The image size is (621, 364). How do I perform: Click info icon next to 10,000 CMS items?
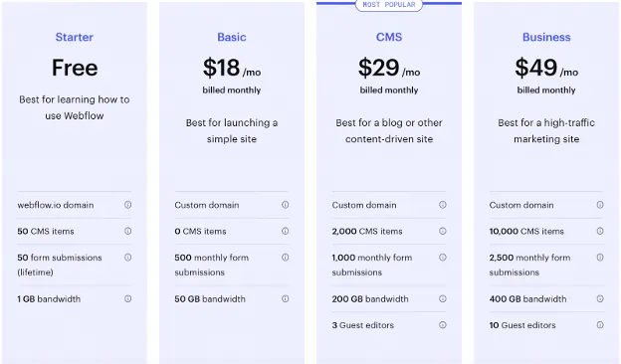pyautogui.click(x=600, y=231)
